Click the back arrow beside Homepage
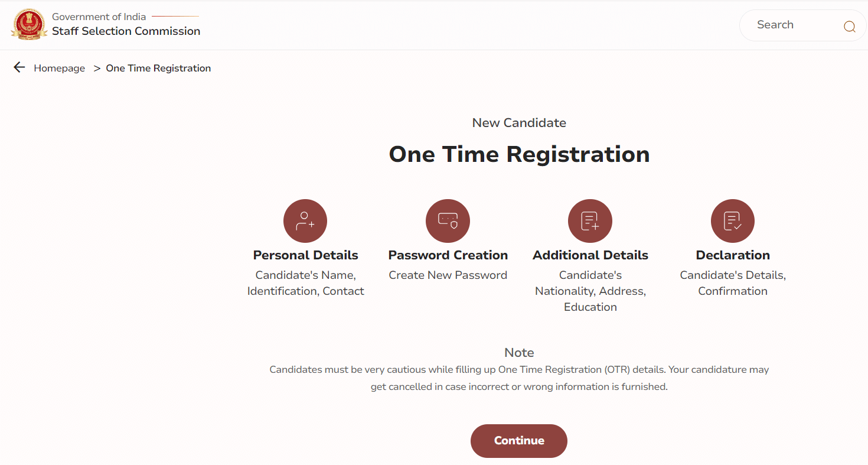Image resolution: width=868 pixels, height=465 pixels. click(19, 67)
